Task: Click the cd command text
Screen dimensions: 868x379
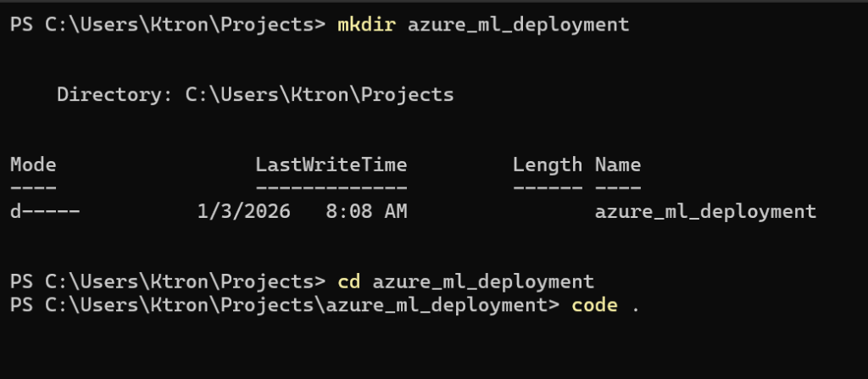Action: [349, 281]
